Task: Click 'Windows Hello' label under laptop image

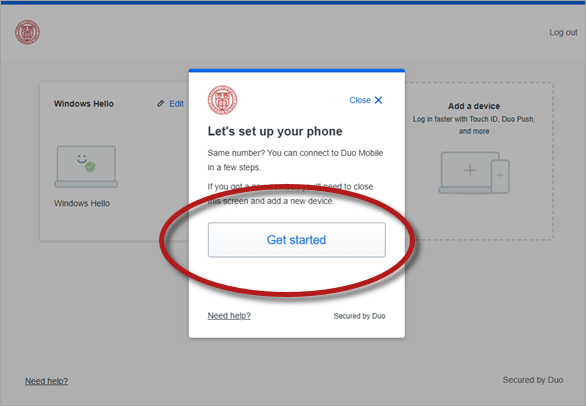Action: click(82, 203)
